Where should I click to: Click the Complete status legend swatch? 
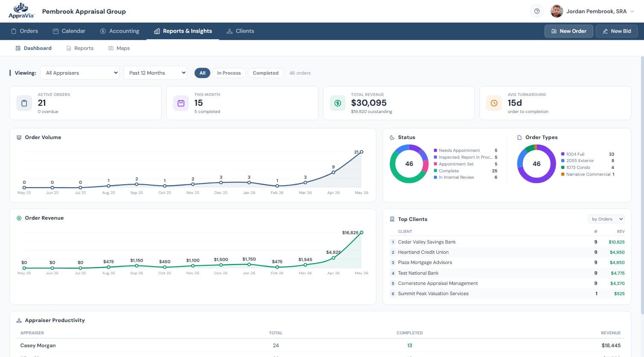[x=435, y=171]
